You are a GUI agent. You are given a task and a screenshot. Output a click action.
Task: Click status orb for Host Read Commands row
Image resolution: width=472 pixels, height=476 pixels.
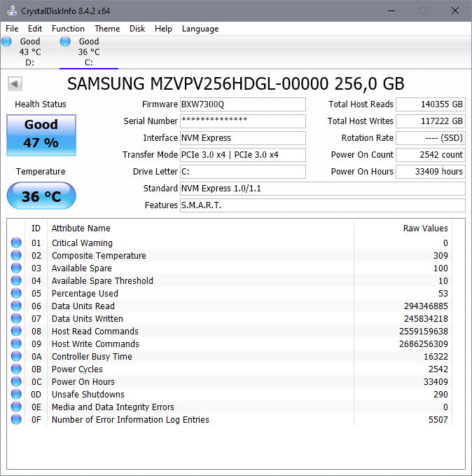[16, 331]
